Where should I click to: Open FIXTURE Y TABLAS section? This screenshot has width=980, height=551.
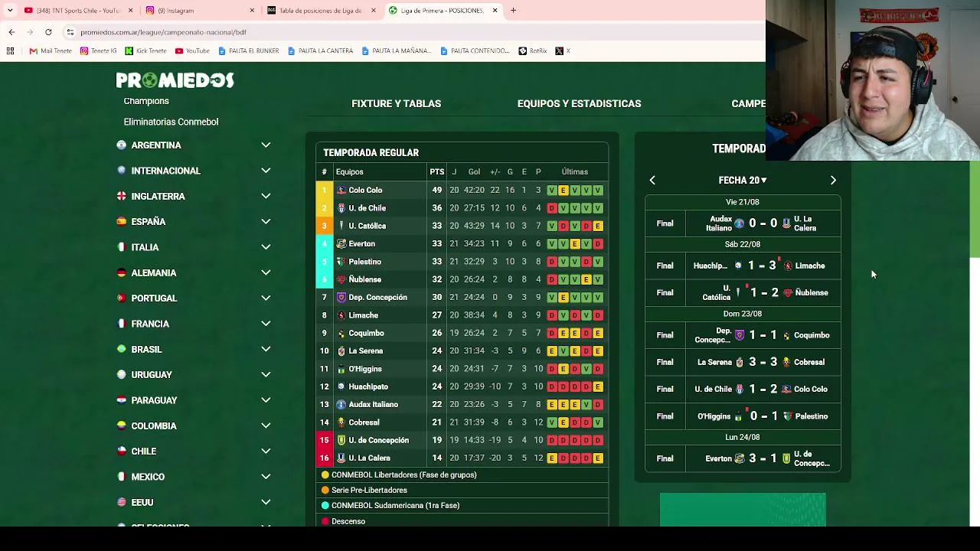coord(396,103)
